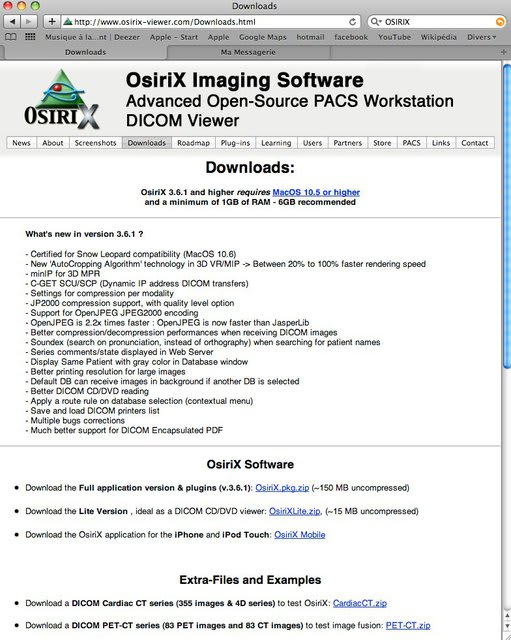The image size is (511, 640).
Task: Open a new tab with plus at tab bar
Action: [x=504, y=52]
